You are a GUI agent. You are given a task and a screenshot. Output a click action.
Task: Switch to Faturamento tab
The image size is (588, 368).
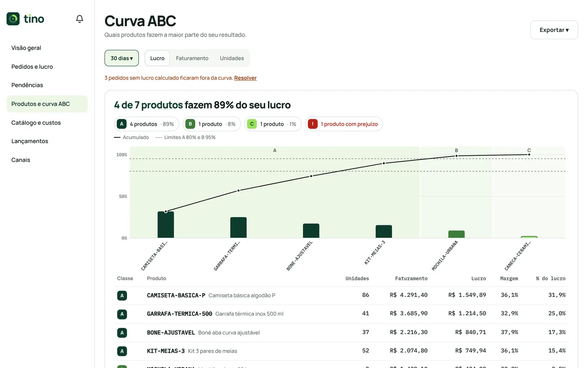click(192, 58)
